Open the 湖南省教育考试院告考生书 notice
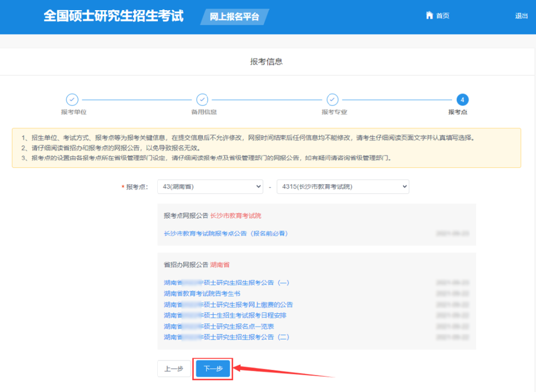536x392 pixels. coord(203,293)
